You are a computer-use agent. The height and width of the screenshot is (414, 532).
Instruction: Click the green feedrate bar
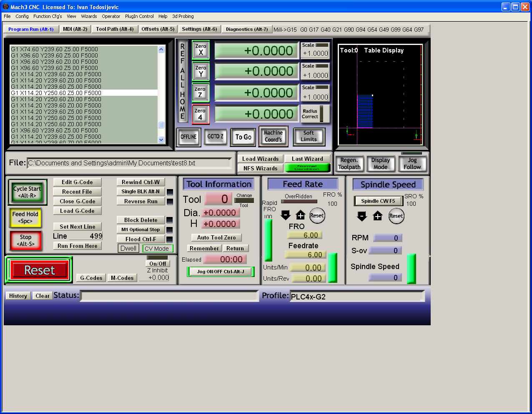[x=333, y=268]
